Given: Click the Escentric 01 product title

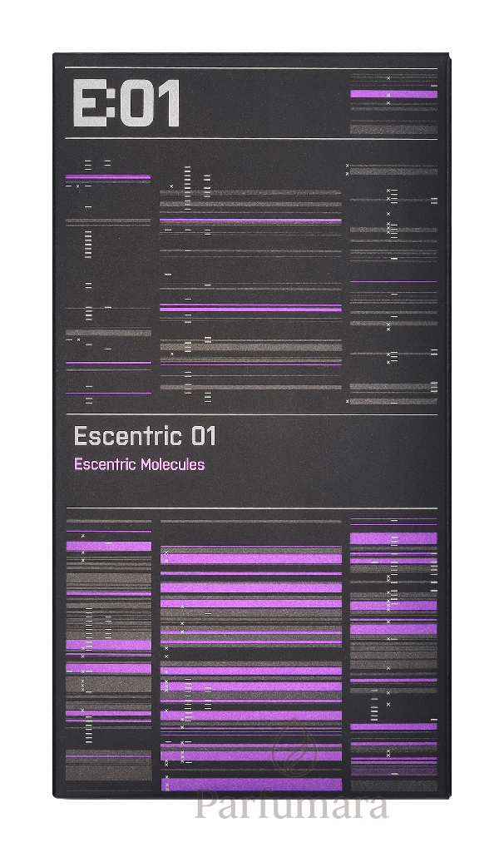Looking at the screenshot, I should (145, 436).
